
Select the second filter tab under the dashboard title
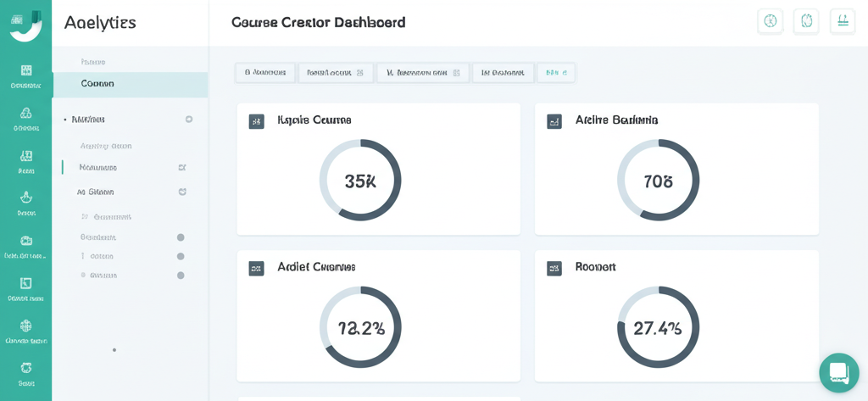coord(336,73)
